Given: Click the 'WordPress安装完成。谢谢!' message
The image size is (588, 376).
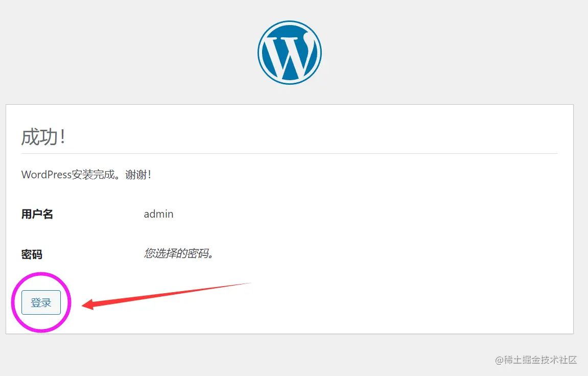Looking at the screenshot, I should (x=86, y=175).
